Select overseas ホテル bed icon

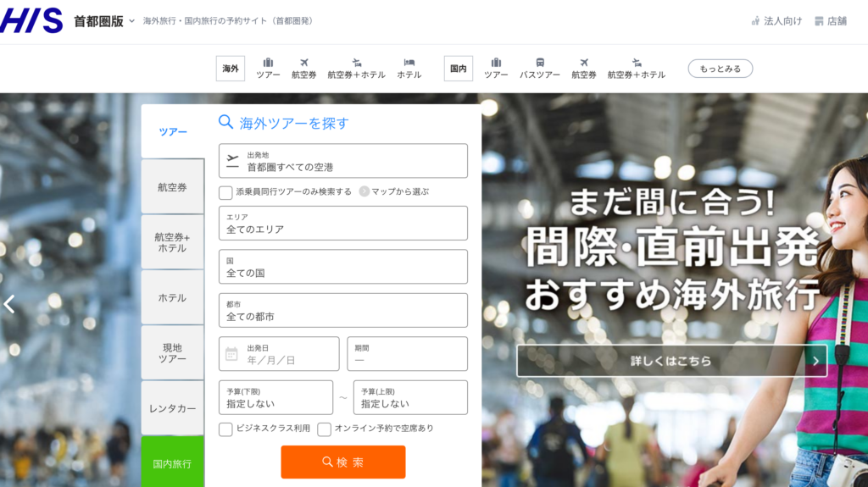pos(409,63)
